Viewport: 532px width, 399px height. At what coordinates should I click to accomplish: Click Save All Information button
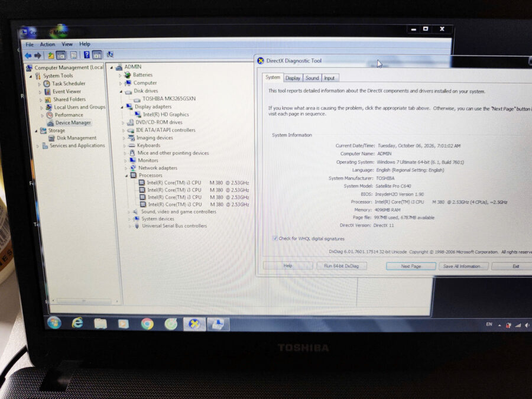coord(463,267)
